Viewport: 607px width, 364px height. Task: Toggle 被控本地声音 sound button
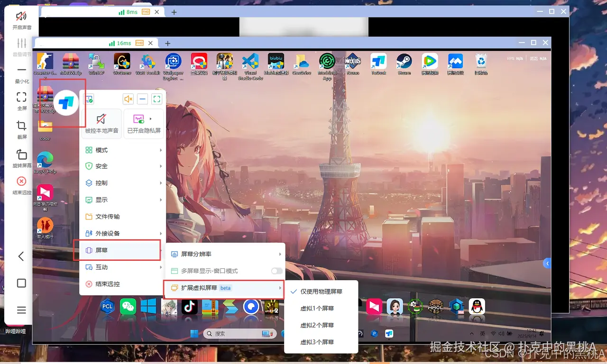coord(101,123)
